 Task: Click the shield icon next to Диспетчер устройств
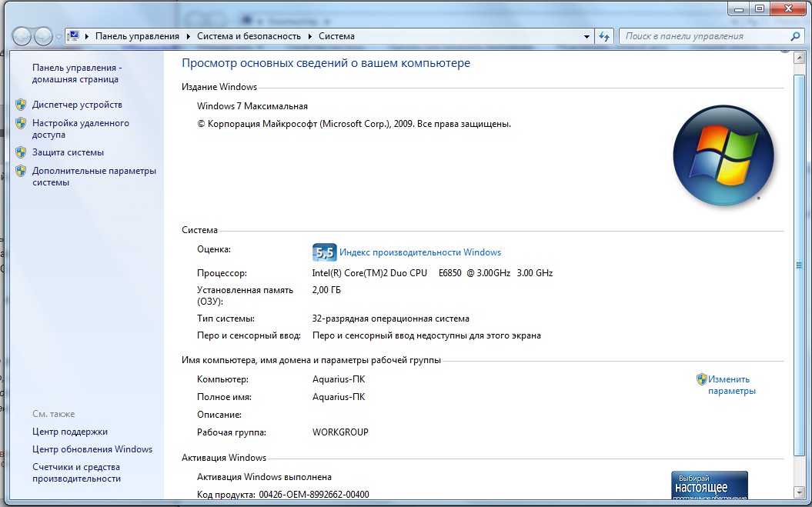point(21,105)
